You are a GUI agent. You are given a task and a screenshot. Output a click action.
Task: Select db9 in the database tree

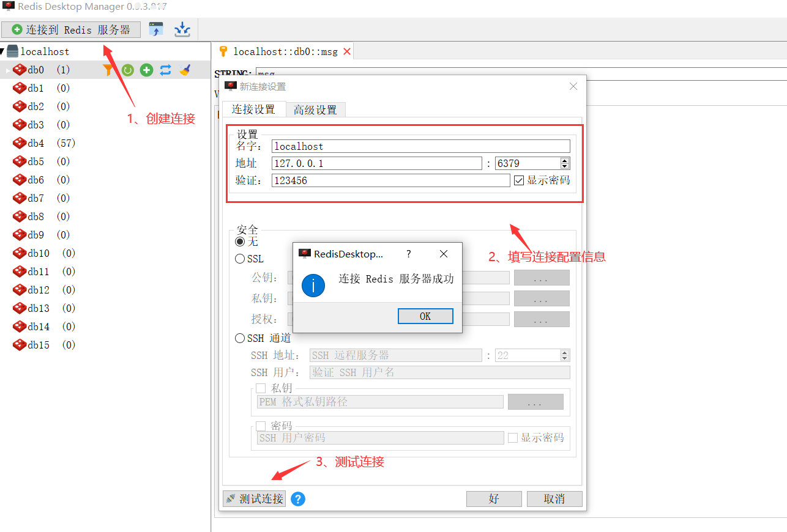point(41,235)
